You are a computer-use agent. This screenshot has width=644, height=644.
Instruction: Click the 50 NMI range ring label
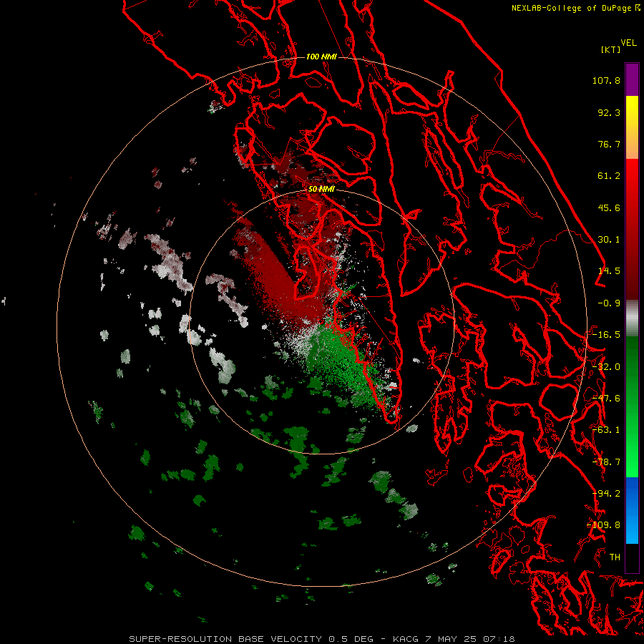tap(321, 189)
